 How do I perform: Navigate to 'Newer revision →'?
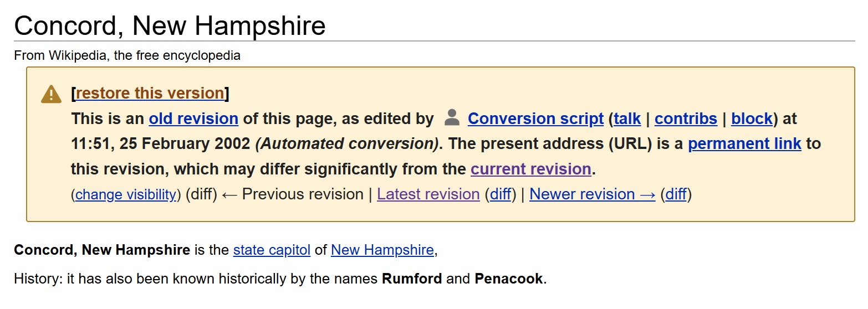[593, 194]
